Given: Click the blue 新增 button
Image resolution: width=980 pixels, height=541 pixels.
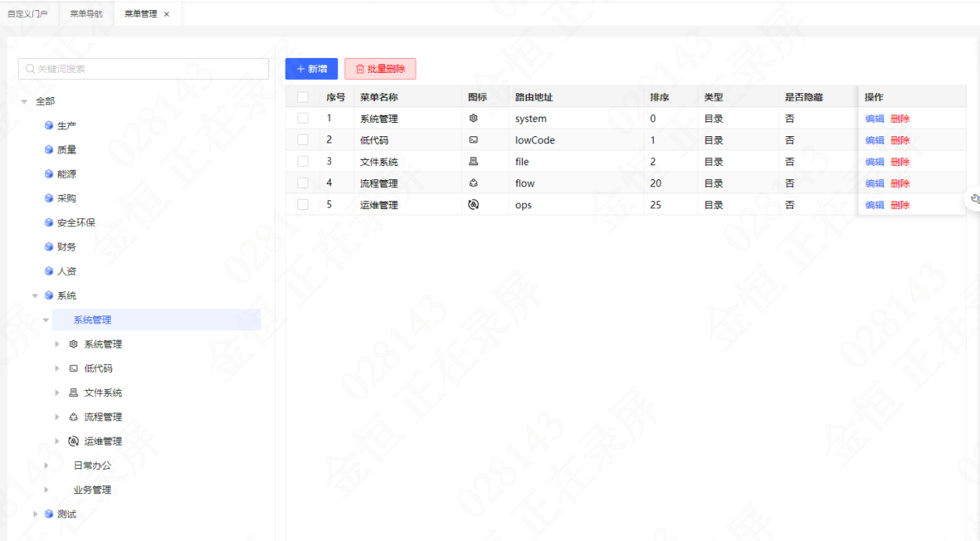Looking at the screenshot, I should 312,69.
